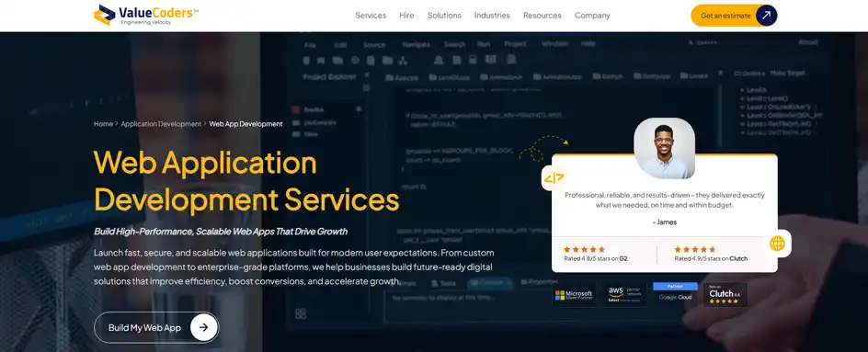This screenshot has width=868, height=352.
Task: Click the Clutch rating badge
Action: tap(725, 294)
